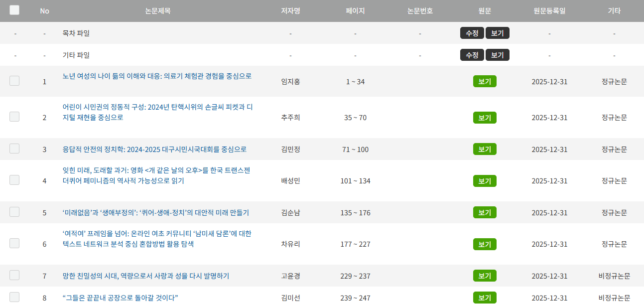Screen dimensions: 644x307
Task: Open green 보기 for paper by 추주희
Action: (485, 118)
